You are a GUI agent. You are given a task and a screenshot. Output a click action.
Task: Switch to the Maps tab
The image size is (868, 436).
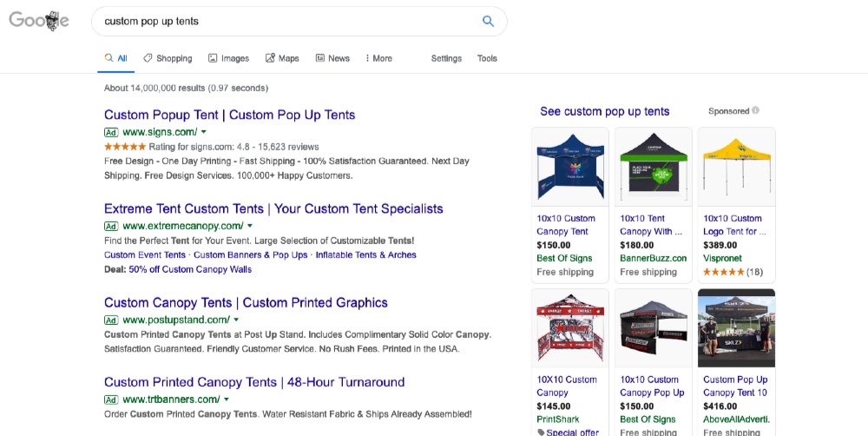282,58
